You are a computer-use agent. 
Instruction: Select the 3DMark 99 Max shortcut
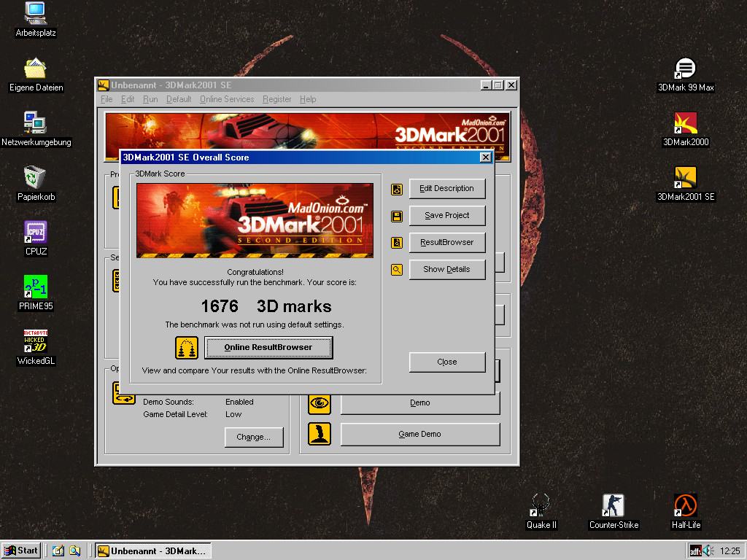point(686,75)
